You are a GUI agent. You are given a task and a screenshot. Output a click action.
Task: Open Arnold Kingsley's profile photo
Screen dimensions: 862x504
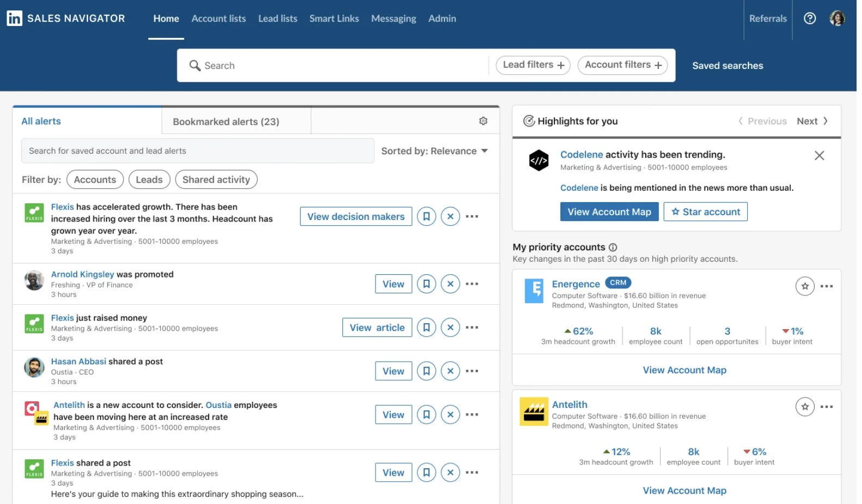point(34,280)
